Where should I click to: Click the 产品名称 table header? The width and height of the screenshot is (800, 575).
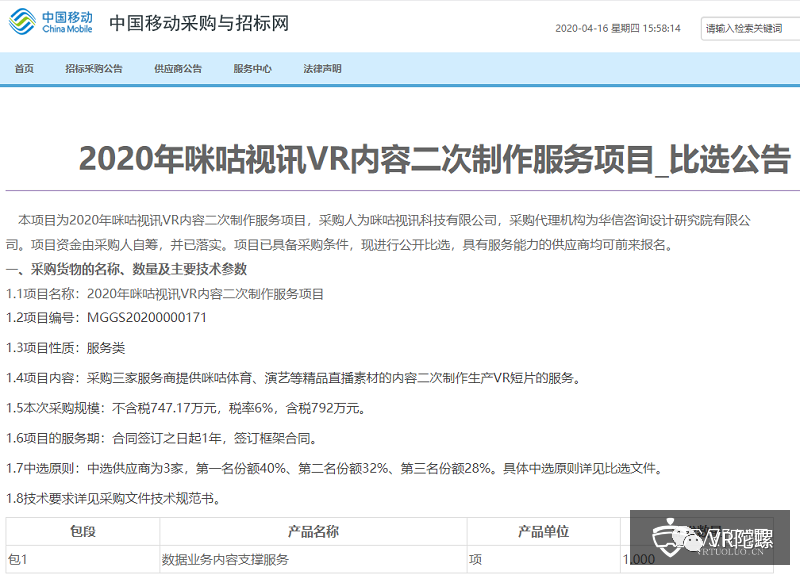pyautogui.click(x=313, y=532)
